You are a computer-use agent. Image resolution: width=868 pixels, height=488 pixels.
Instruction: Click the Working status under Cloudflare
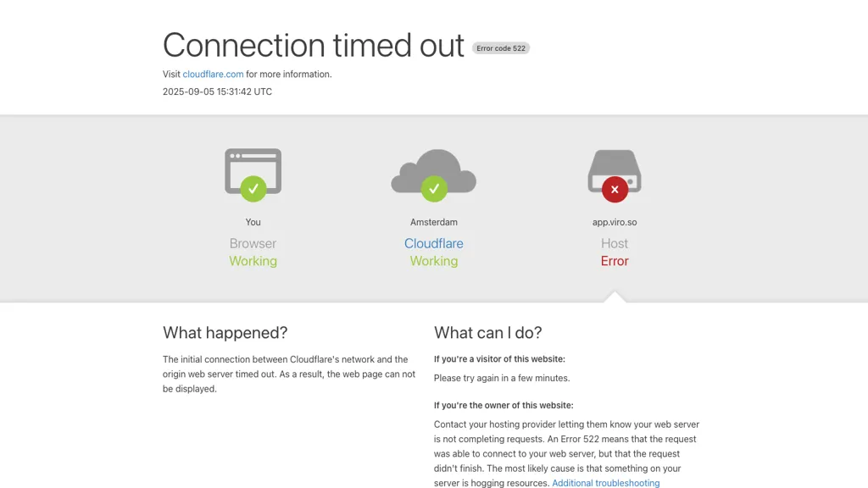tap(434, 261)
